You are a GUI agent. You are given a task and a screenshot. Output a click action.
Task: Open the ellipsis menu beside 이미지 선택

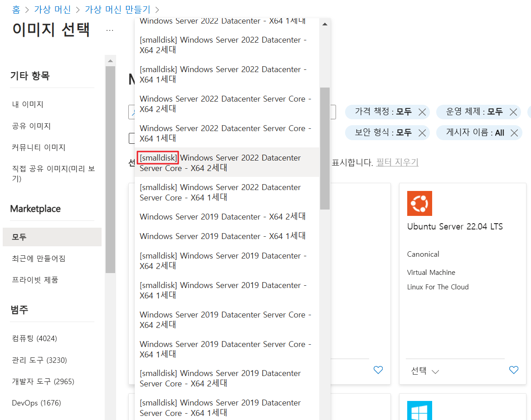109,30
